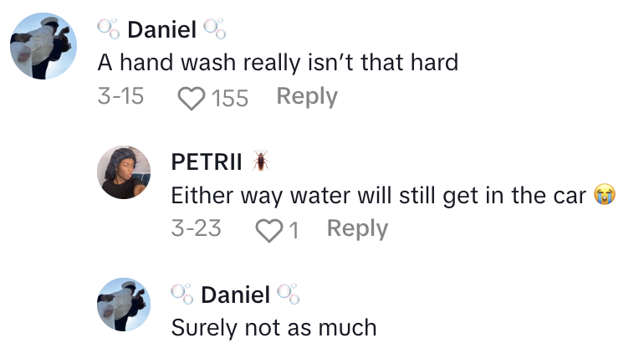Image resolution: width=644 pixels, height=343 pixels.
Task: Open Daniel's avatar beside "Surely not as much"
Action: point(125,305)
